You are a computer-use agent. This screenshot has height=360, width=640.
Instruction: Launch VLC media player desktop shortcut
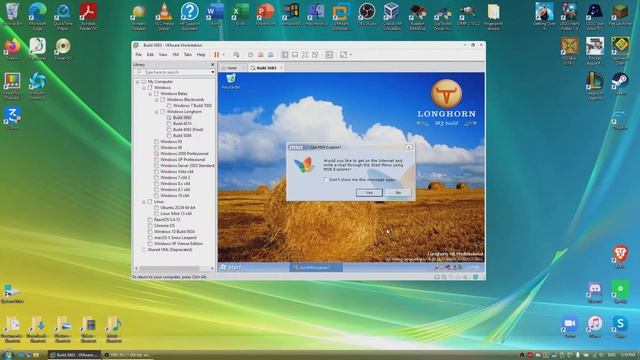[164, 15]
